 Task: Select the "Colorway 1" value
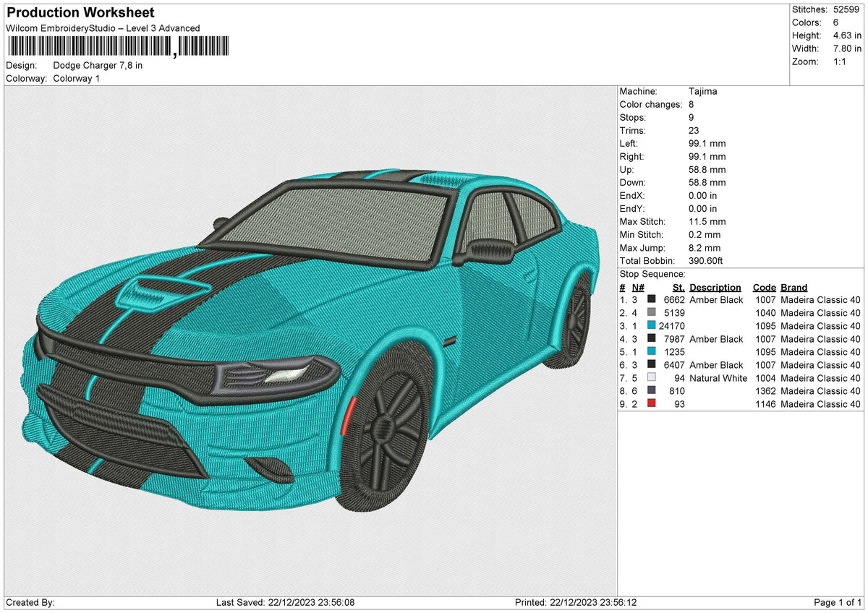[76, 78]
